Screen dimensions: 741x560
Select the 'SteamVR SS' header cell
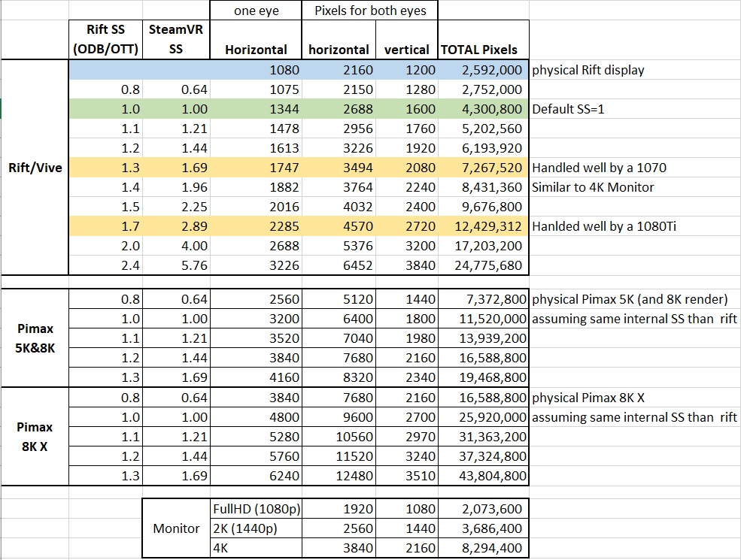point(176,40)
